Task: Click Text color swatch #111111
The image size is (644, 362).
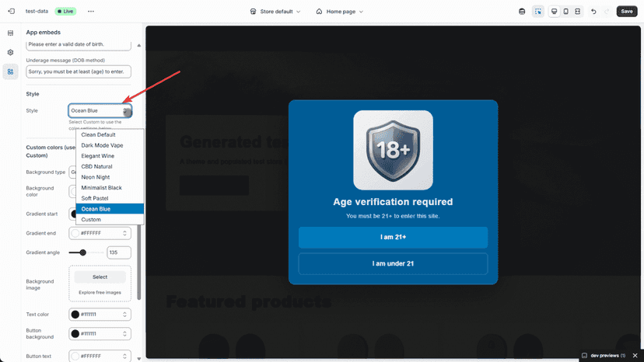Action: 75,315
